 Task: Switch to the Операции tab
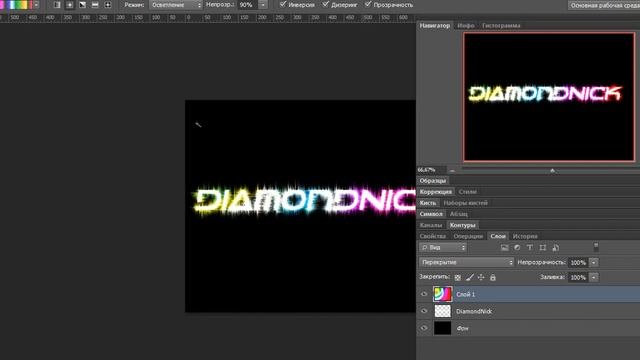[x=468, y=236]
